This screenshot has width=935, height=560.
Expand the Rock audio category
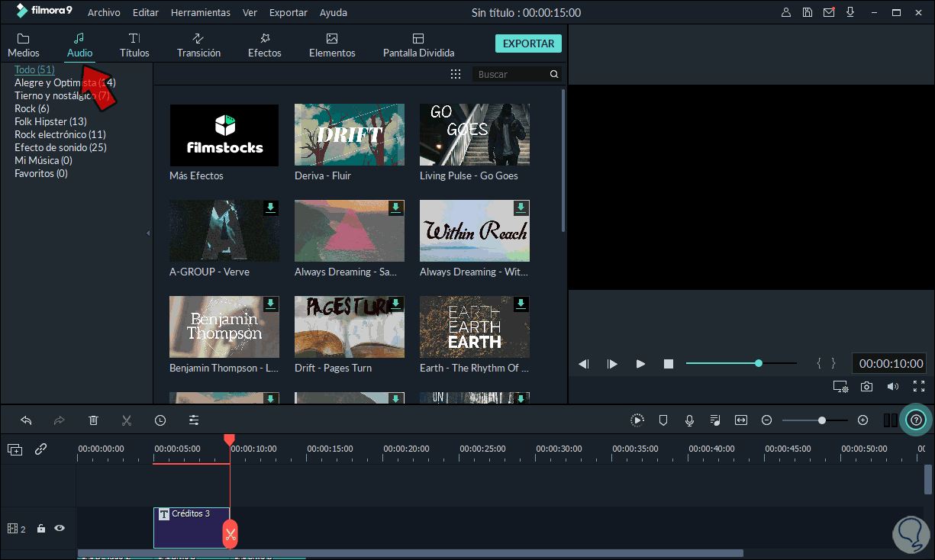(x=31, y=108)
